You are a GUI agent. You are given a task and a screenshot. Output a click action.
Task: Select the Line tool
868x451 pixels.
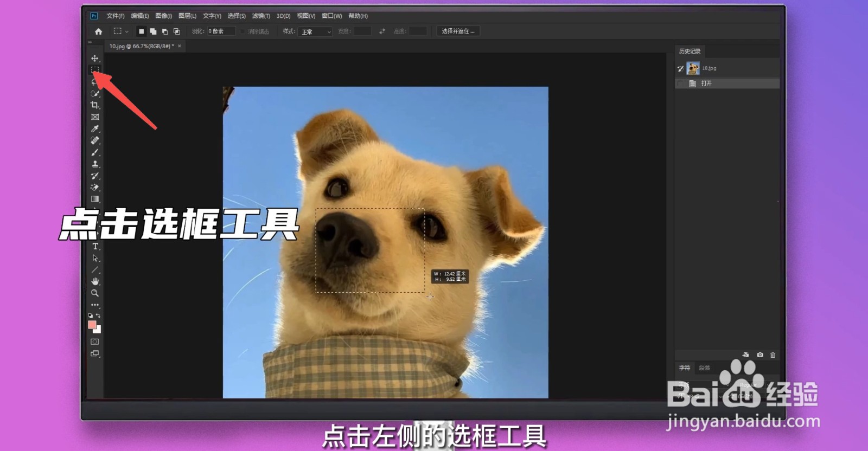coord(95,269)
